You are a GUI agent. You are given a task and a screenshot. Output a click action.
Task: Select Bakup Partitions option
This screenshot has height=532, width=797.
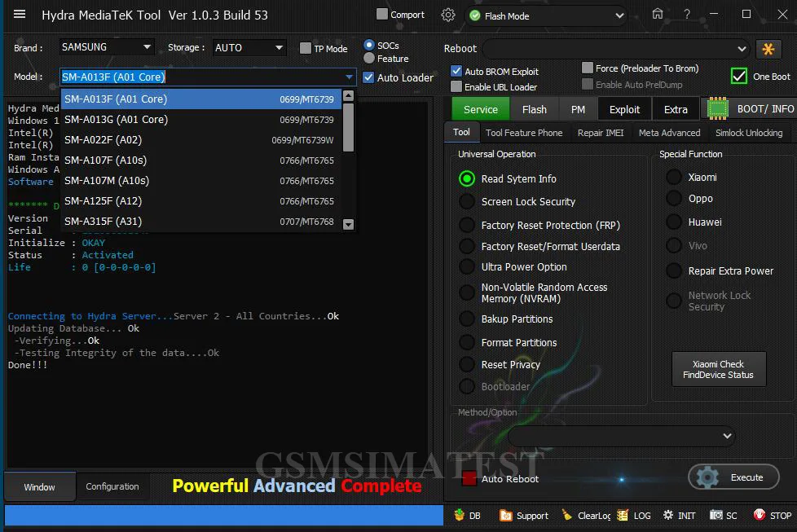(467, 319)
